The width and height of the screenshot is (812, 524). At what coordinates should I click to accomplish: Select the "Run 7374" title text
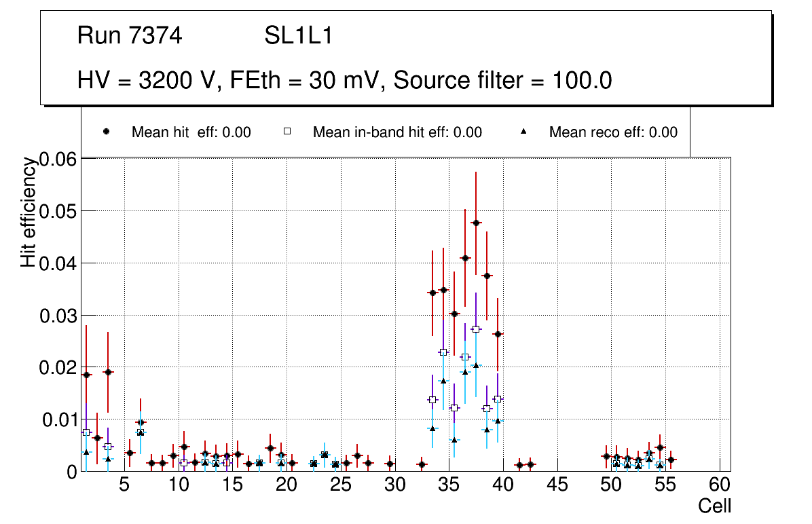pos(130,36)
